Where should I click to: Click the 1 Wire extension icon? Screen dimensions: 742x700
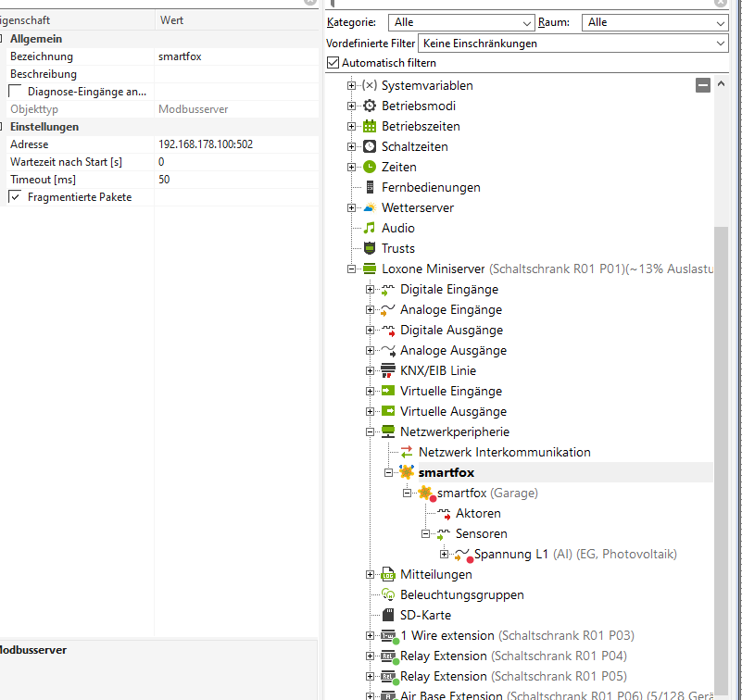pos(389,636)
